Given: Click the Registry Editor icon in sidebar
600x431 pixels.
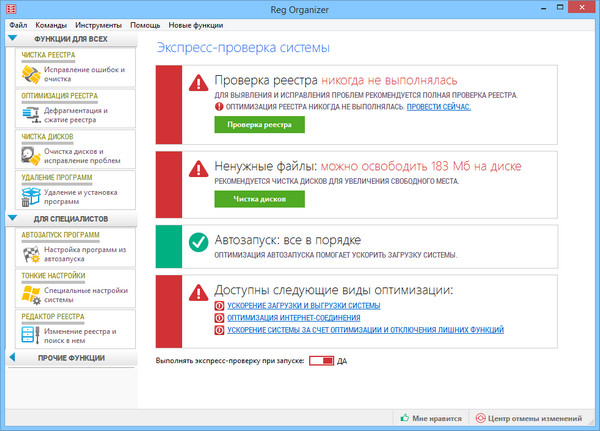Looking at the screenshot, I should tap(30, 336).
